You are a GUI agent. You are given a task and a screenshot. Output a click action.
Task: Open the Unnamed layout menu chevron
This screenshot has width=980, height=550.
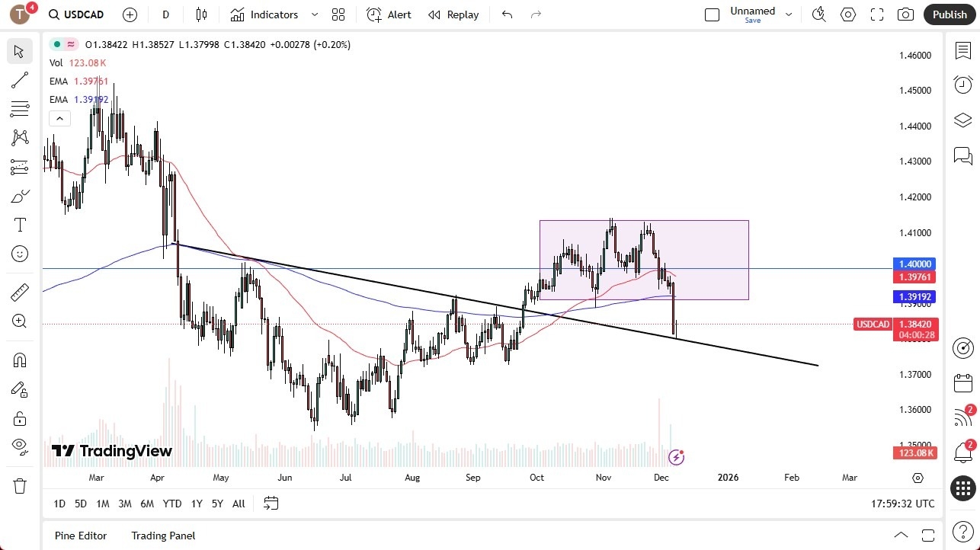click(x=789, y=13)
